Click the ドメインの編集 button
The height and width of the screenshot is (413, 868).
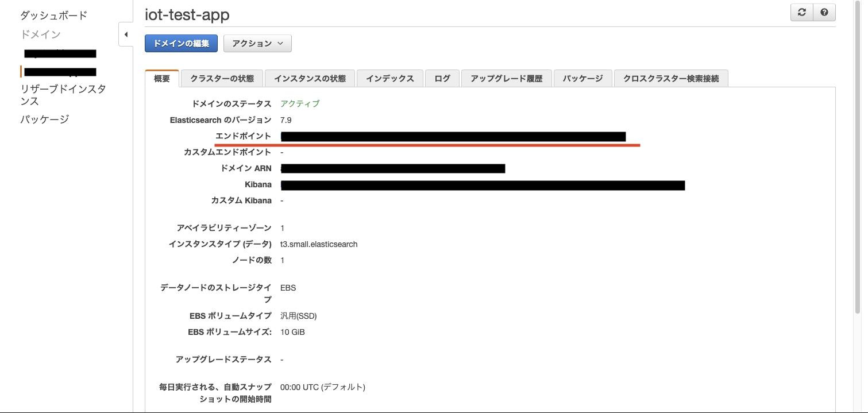pyautogui.click(x=181, y=44)
